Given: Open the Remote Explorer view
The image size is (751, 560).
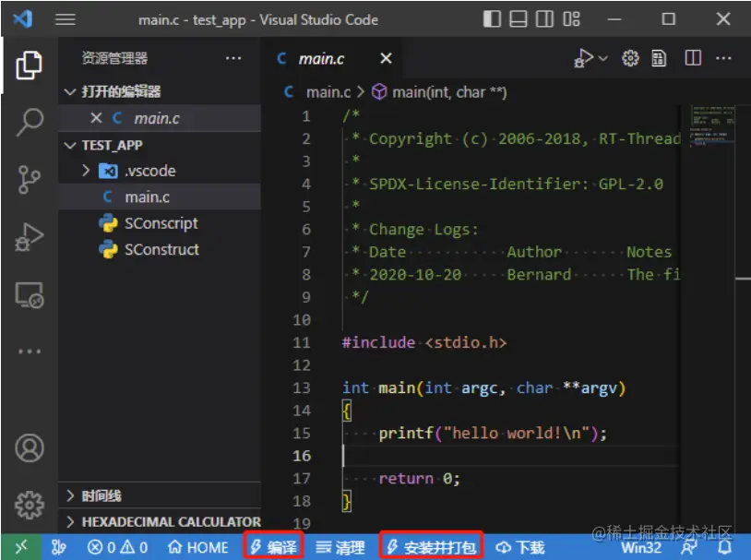Looking at the screenshot, I should (29, 294).
